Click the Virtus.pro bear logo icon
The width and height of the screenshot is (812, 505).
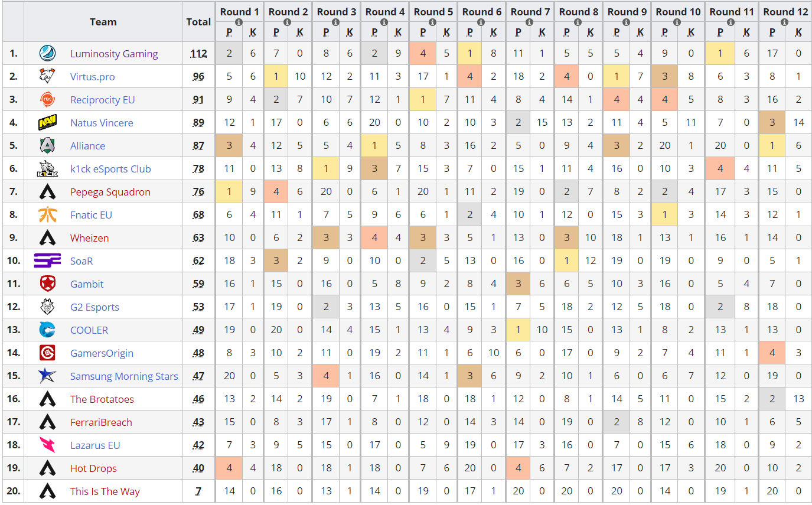click(47, 77)
